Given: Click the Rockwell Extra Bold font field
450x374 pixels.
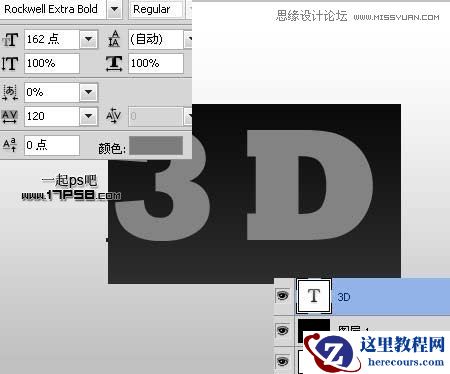Looking at the screenshot, I should click(x=53, y=9).
